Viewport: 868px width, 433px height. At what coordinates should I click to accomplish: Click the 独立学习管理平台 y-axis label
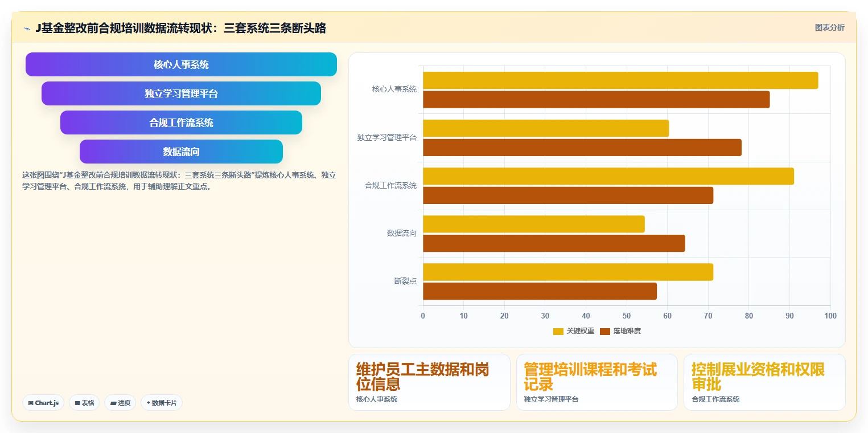[x=387, y=137]
